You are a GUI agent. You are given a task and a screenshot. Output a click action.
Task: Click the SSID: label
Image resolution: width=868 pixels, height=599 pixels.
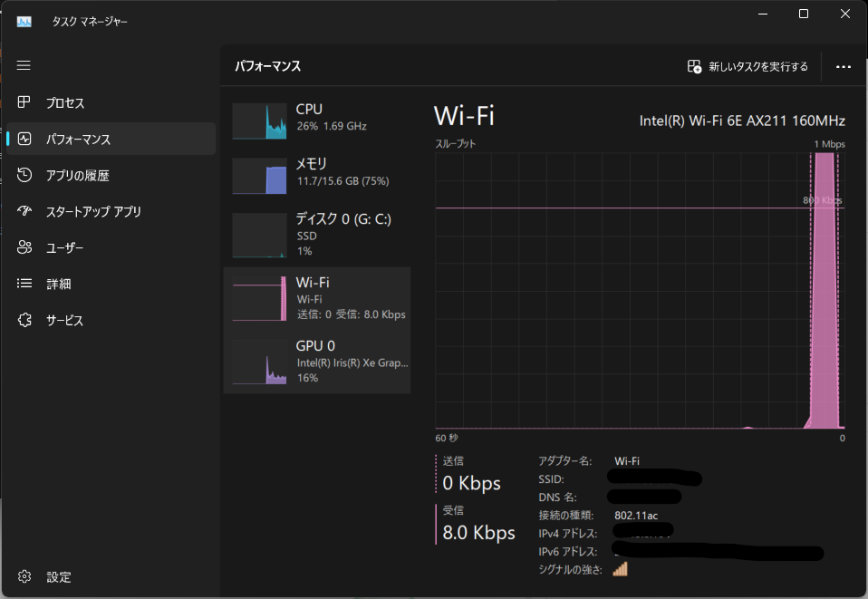pos(551,479)
